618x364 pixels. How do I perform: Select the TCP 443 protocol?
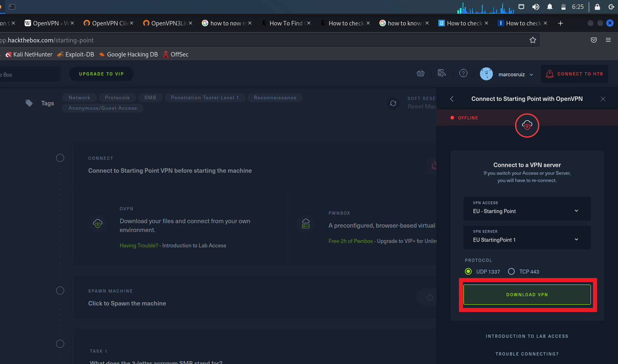[x=511, y=271]
